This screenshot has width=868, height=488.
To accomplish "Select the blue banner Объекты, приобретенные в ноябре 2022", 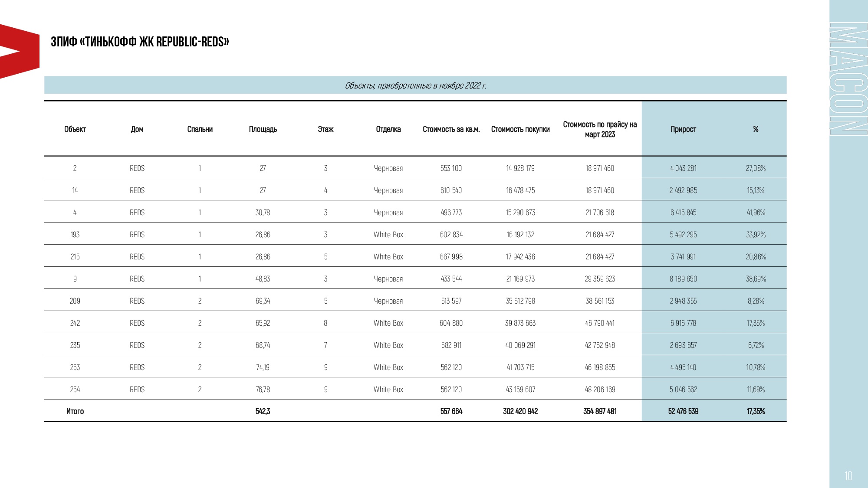I will click(415, 85).
